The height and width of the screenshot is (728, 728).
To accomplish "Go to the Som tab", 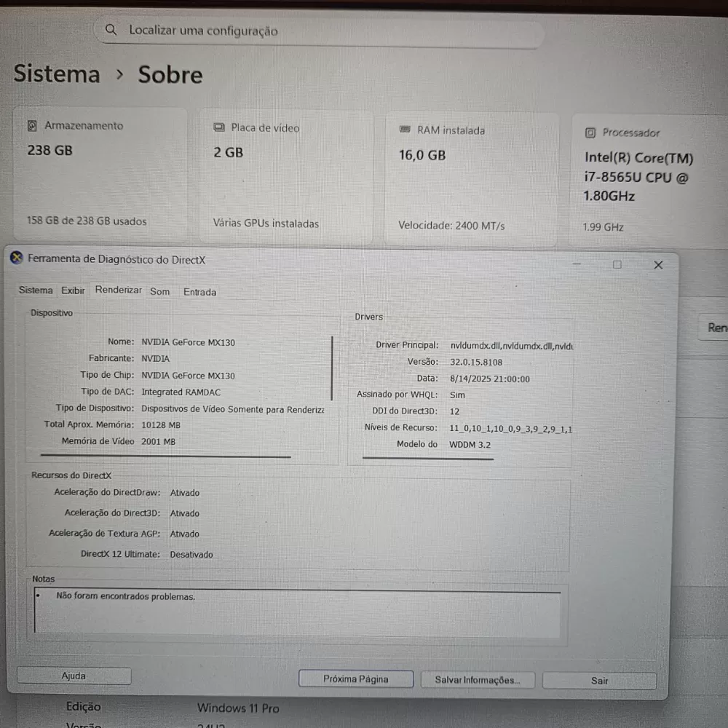I will [159, 291].
